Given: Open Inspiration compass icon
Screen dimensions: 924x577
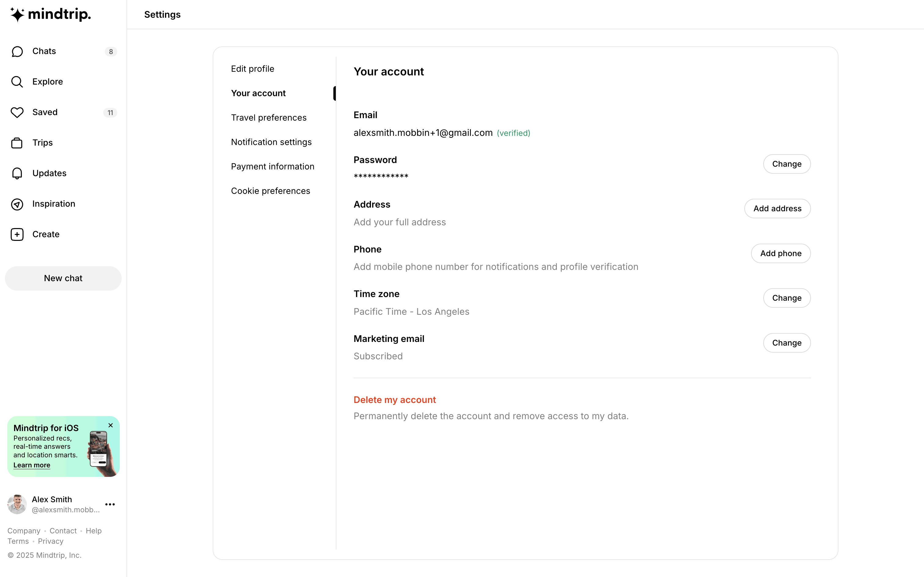Looking at the screenshot, I should [x=17, y=204].
